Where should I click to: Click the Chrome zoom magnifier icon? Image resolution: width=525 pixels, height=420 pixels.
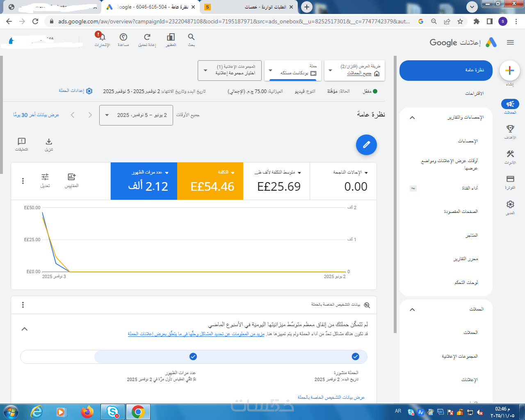click(434, 21)
